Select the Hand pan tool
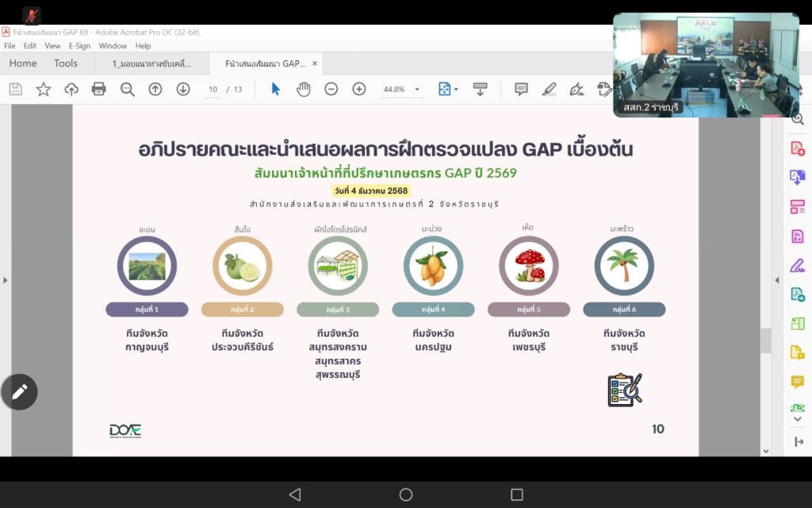 pyautogui.click(x=303, y=89)
